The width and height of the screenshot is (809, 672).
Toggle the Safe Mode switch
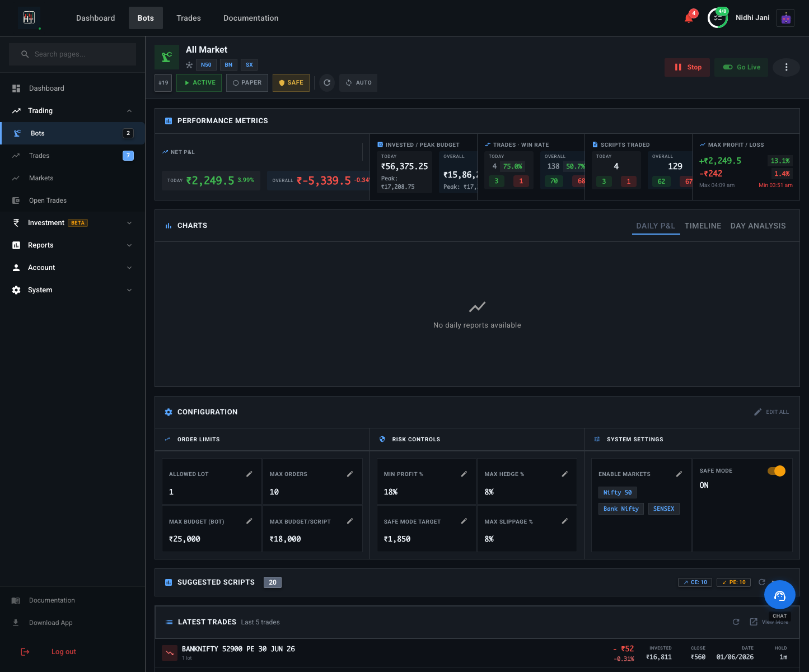point(777,471)
